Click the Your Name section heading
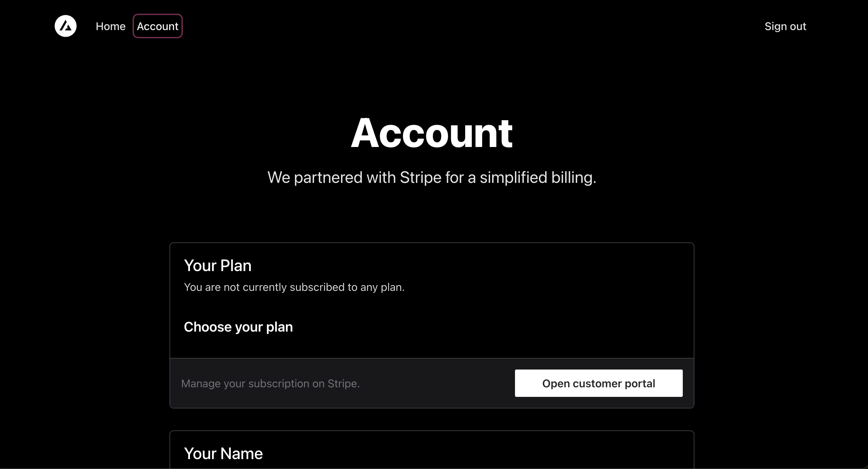Viewport: 868px width, 469px height. (223, 454)
